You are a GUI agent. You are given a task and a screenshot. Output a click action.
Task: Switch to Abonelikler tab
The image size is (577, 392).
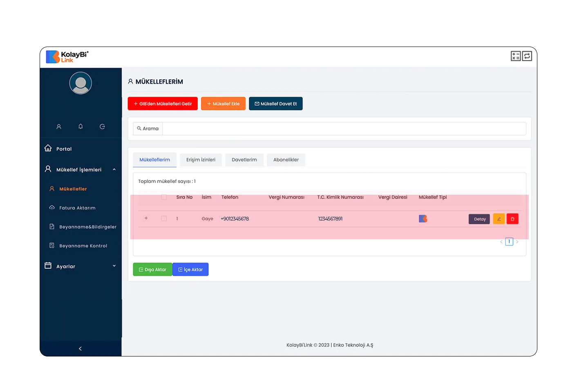tap(286, 160)
